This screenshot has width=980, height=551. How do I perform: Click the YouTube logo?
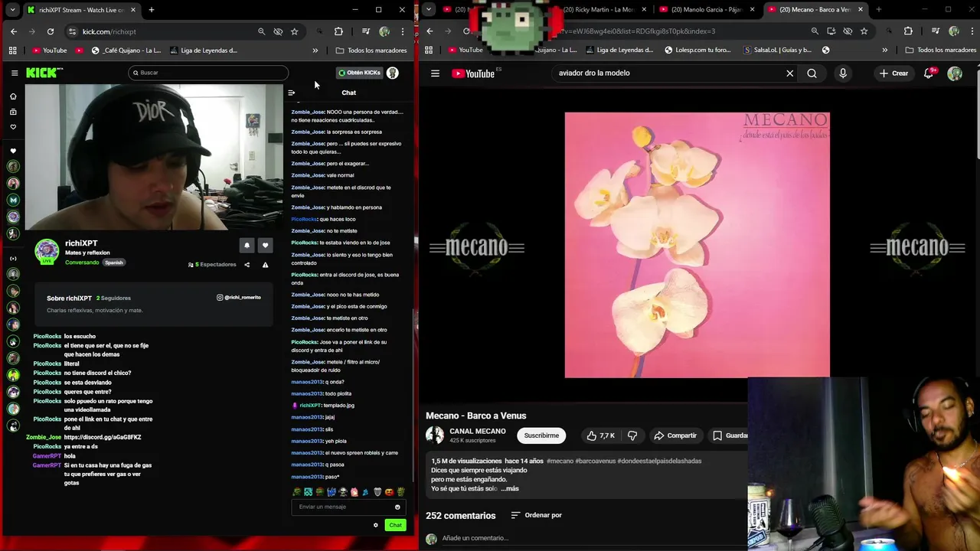point(472,73)
